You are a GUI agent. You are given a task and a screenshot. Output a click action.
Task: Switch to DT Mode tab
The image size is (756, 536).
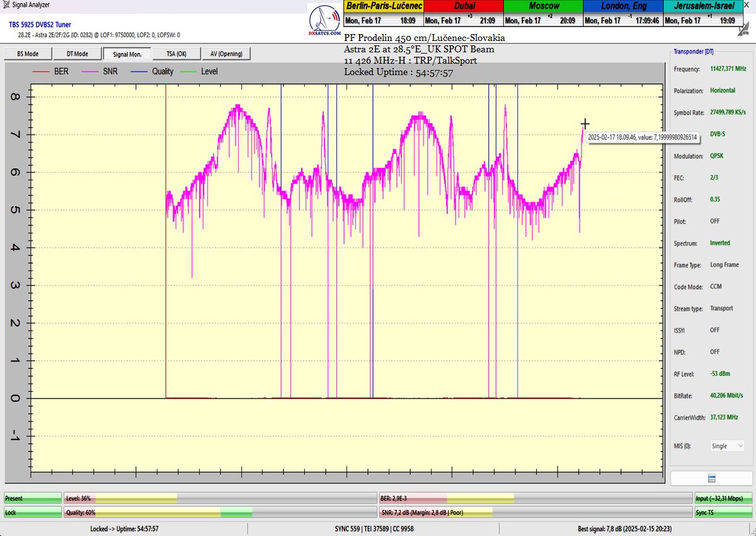(x=77, y=54)
